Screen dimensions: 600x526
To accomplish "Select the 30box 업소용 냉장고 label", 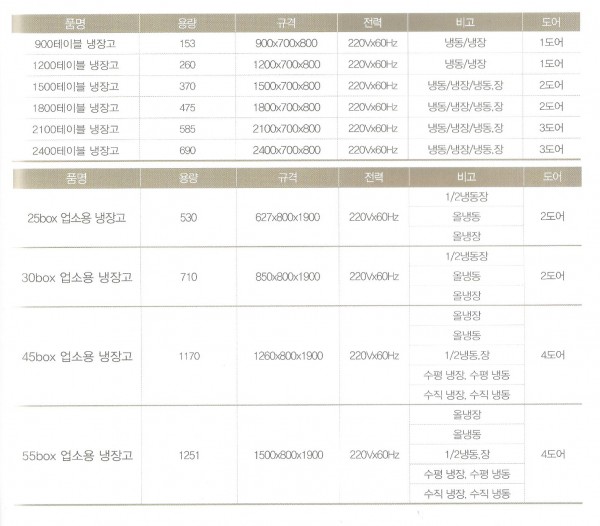I will point(77,277).
